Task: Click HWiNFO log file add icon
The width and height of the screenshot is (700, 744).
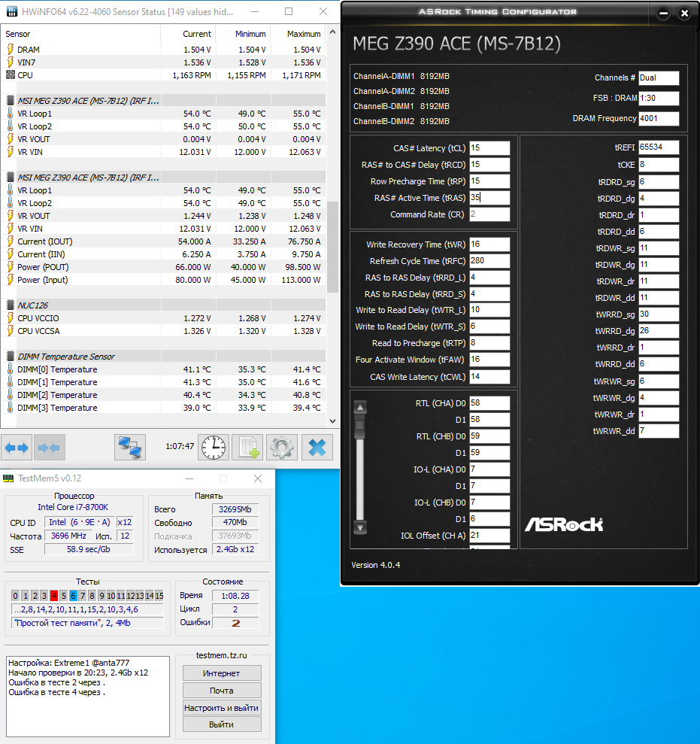Action: [x=247, y=447]
